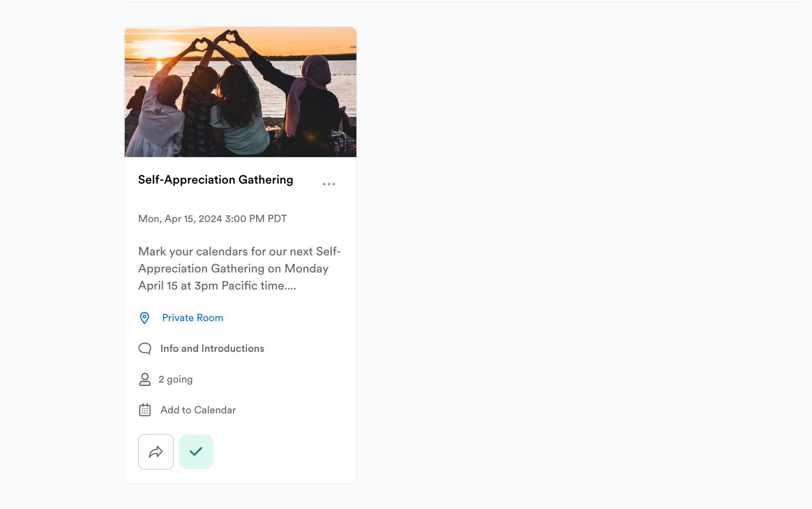The image size is (812, 509).
Task: Open the Info and Introductions space
Action: (212, 348)
